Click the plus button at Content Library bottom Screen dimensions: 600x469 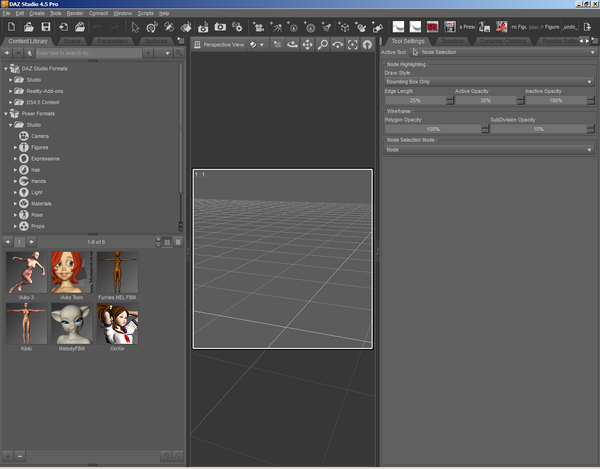pyautogui.click(x=8, y=456)
